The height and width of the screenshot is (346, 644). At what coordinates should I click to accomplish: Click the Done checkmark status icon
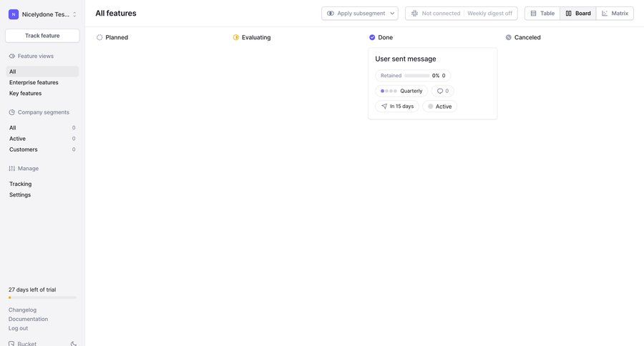[372, 37]
